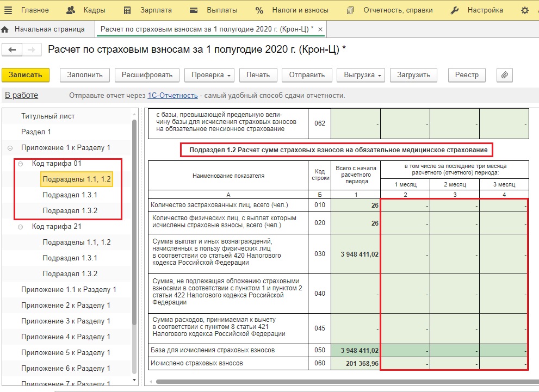Click the 1 месяц cell of row 040
The image size is (539, 392).
pyautogui.click(x=405, y=294)
